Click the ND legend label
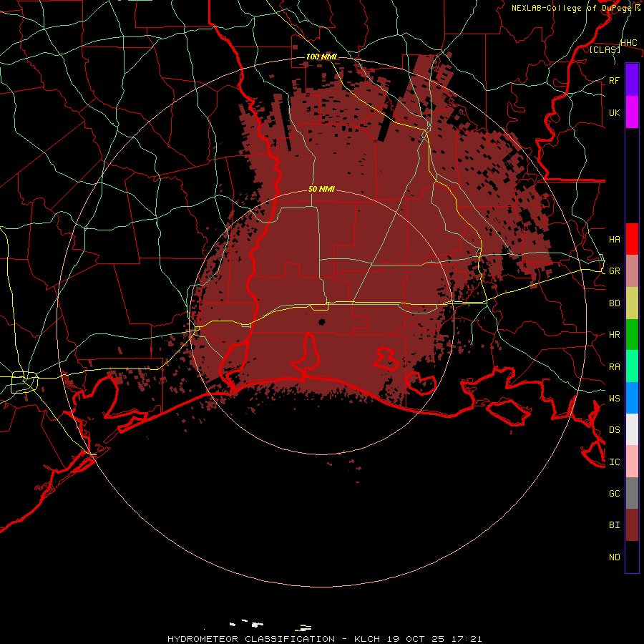Screen dimensions: 644x644 coord(615,557)
